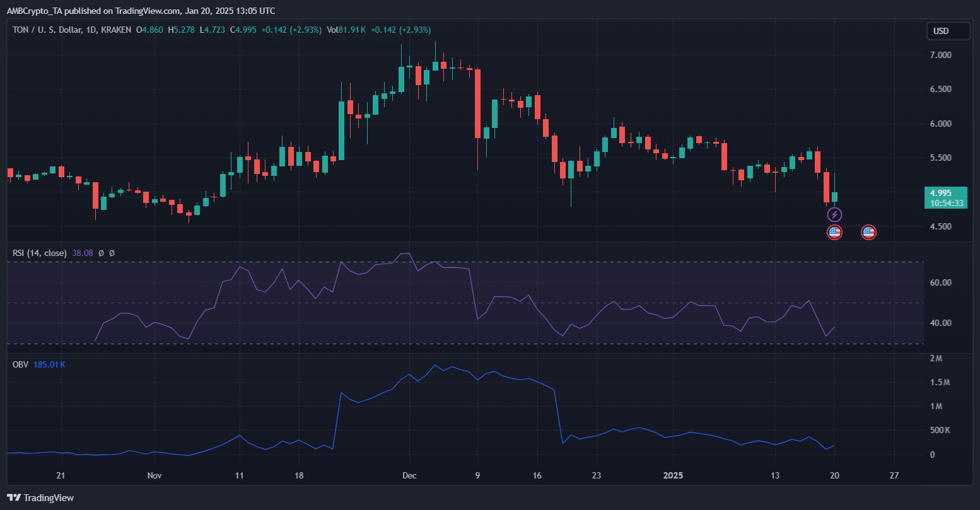Image resolution: width=980 pixels, height=510 pixels.
Task: Click the purple lightning bolt event icon
Action: tap(834, 215)
